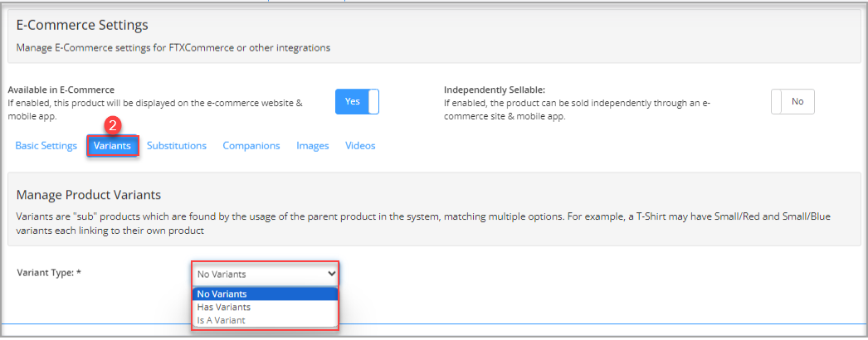Viewport: 868px width, 340px height.
Task: Select the highlighted Variants tab
Action: click(x=112, y=147)
